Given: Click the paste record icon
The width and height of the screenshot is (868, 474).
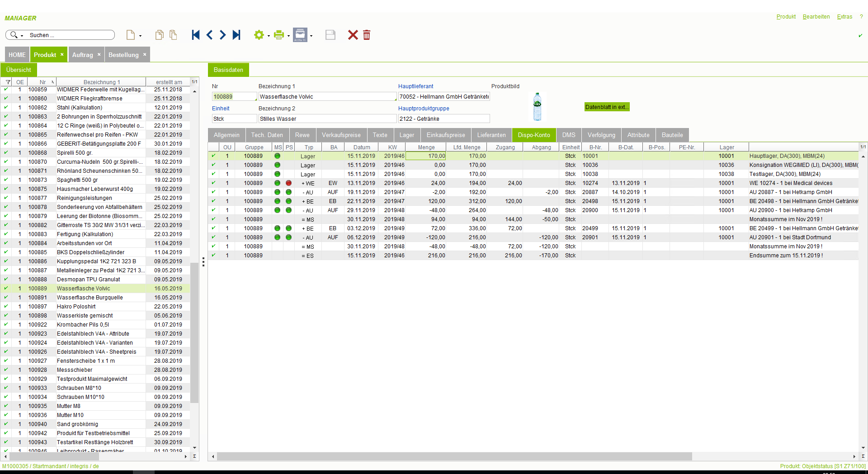Looking at the screenshot, I should tap(173, 35).
